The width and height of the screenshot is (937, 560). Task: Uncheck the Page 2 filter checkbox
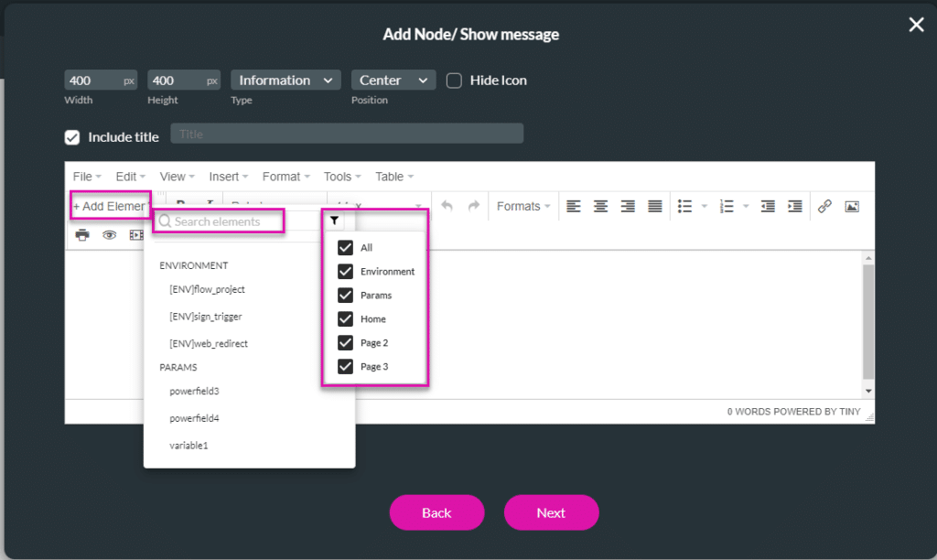point(345,343)
